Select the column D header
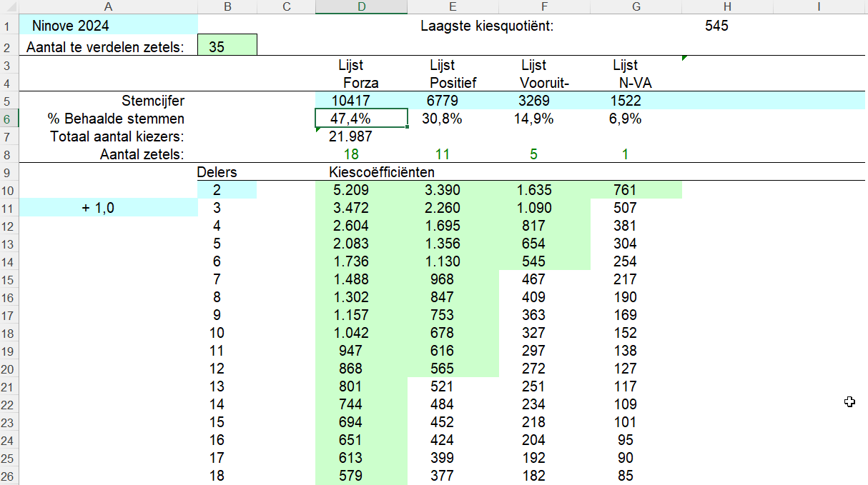This screenshot has width=868, height=485. [361, 6]
